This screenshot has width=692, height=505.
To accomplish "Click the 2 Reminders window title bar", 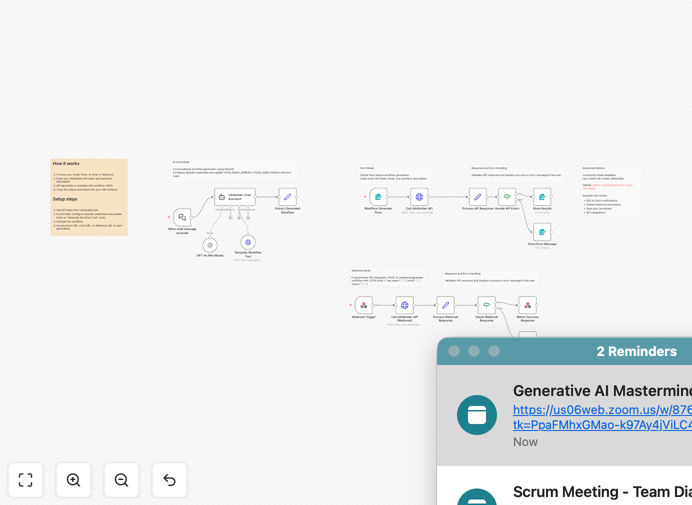I will [x=564, y=351].
